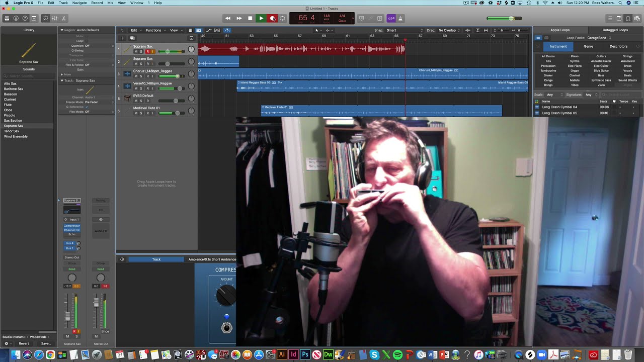The width and height of the screenshot is (644, 362).
Task: Click the Duplicate Track icon
Action: [132, 38]
